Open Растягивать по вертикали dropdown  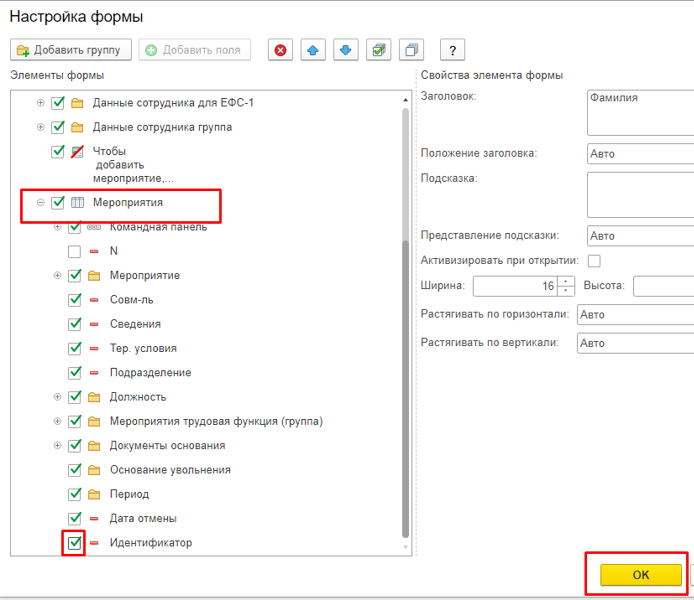(x=636, y=343)
